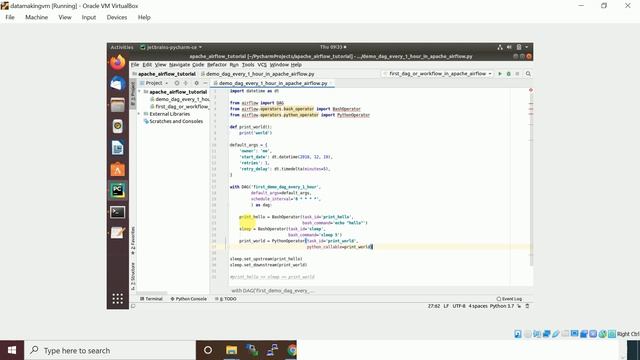Open Ubuntu Software in the dock

(x=118, y=169)
